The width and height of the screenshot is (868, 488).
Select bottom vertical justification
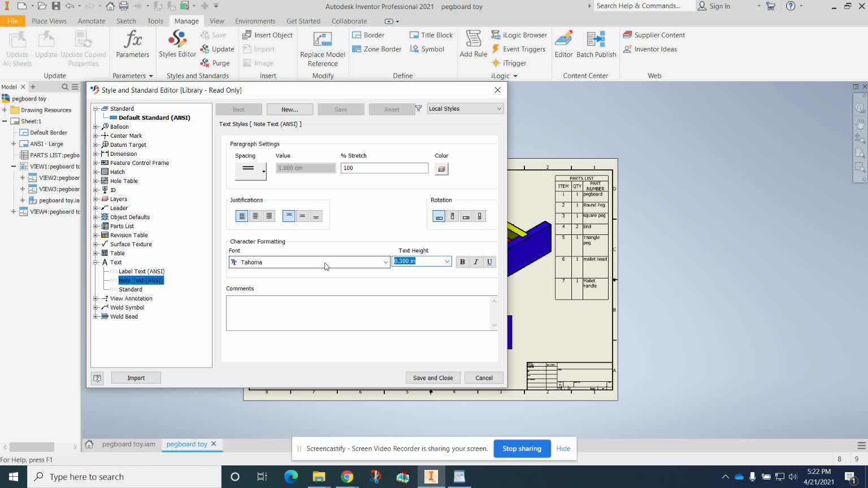(x=316, y=216)
